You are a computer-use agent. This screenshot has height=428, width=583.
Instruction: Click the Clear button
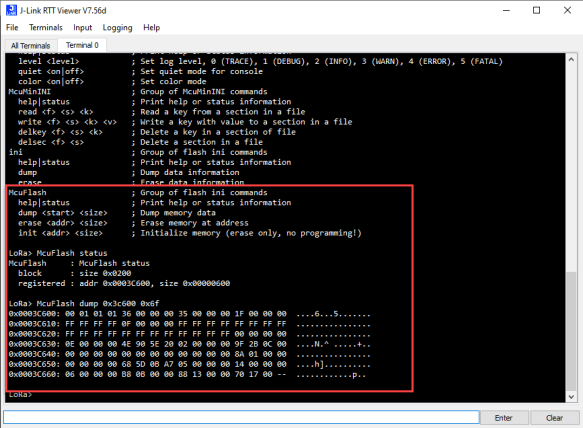click(554, 418)
